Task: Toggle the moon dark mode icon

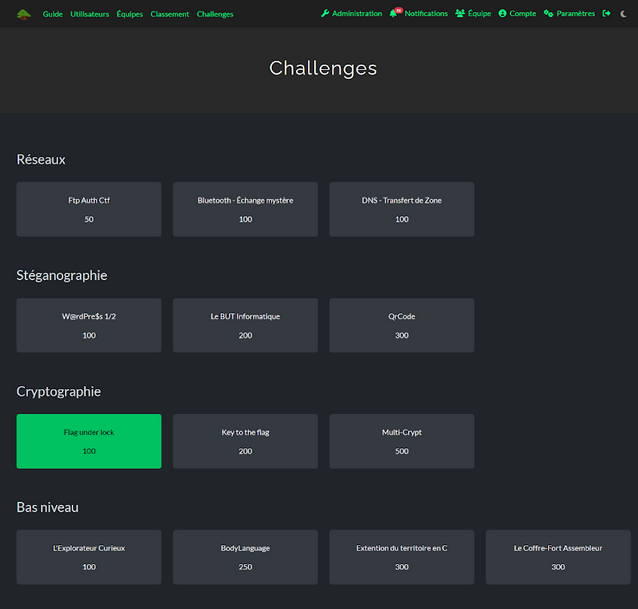Action: point(623,14)
